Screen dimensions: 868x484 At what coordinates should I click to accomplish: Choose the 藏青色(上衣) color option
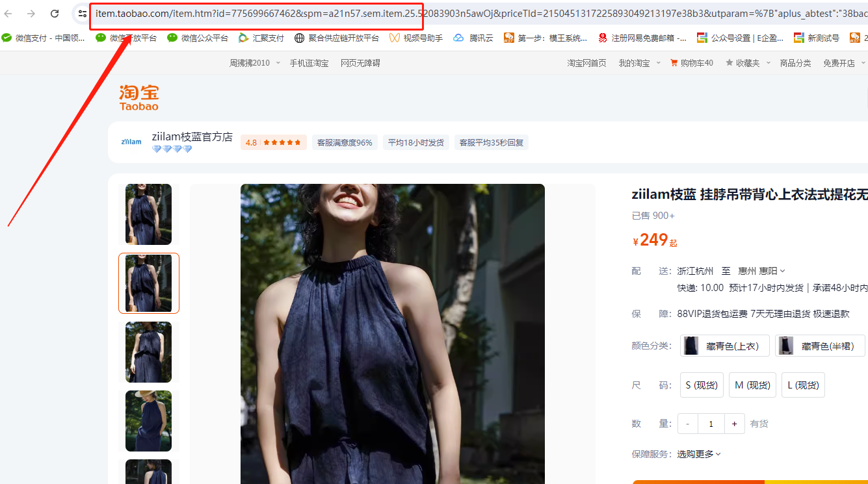click(x=724, y=346)
